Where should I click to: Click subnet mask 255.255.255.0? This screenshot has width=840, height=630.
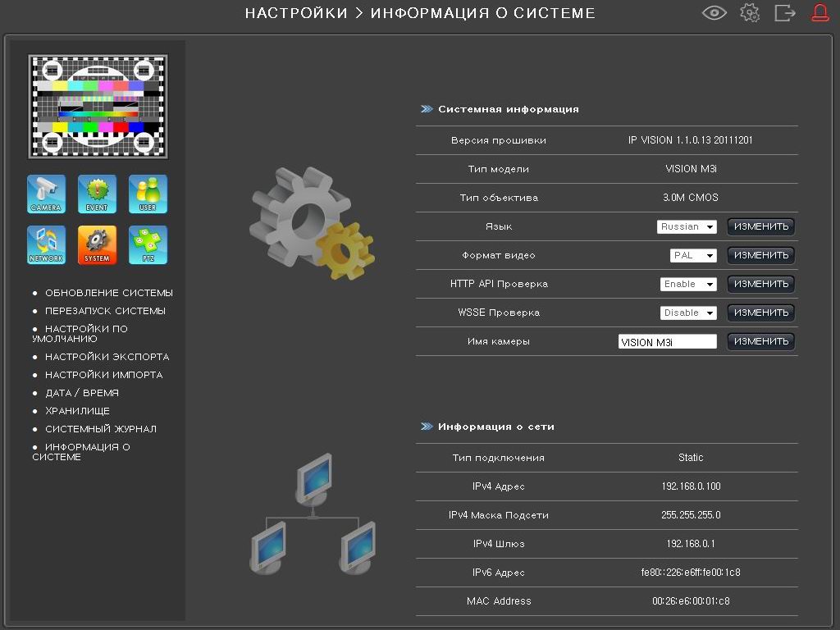[x=691, y=515]
